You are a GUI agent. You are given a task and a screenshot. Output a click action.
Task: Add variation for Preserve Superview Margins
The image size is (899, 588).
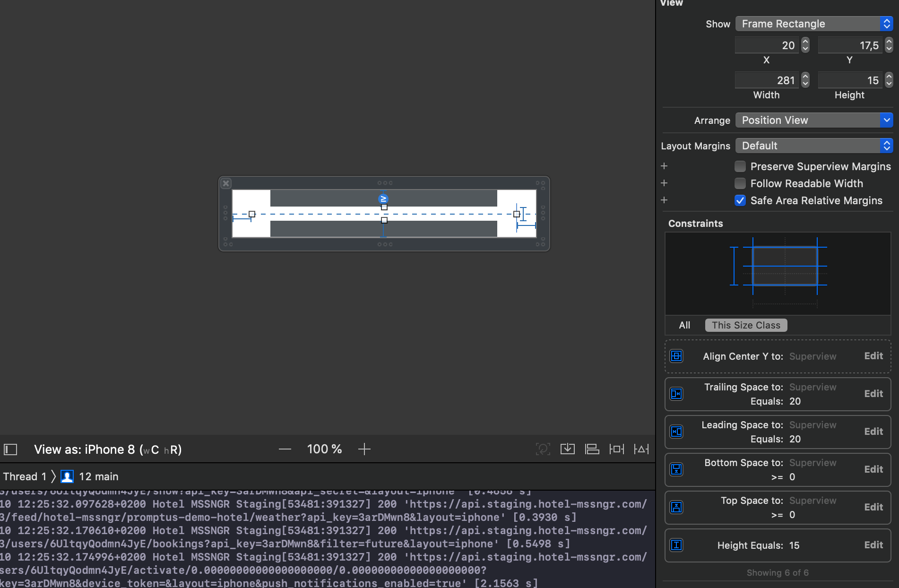click(x=664, y=166)
